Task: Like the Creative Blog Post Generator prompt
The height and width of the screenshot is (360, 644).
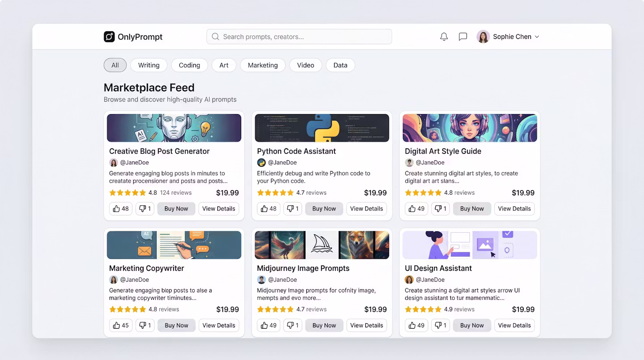Action: tap(121, 209)
